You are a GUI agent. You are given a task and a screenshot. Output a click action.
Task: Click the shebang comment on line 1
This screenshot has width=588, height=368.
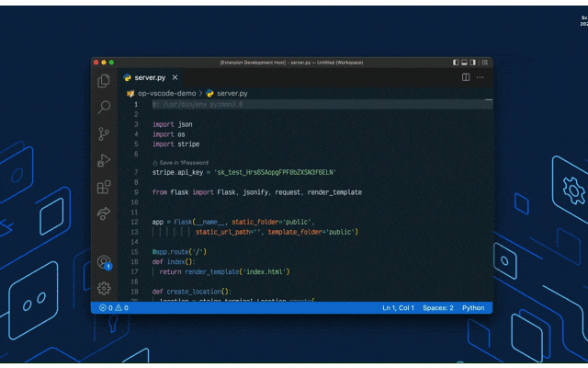tap(198, 104)
